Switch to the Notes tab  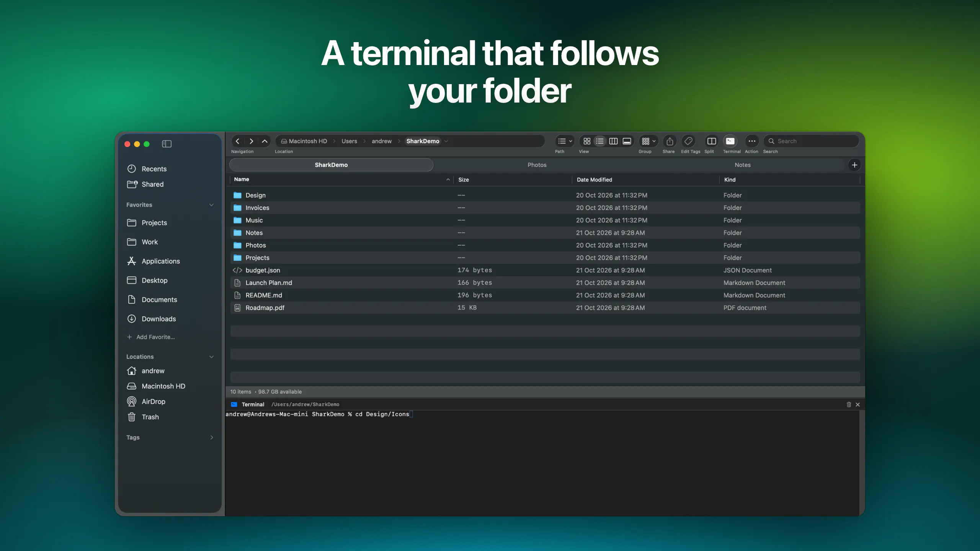click(742, 165)
